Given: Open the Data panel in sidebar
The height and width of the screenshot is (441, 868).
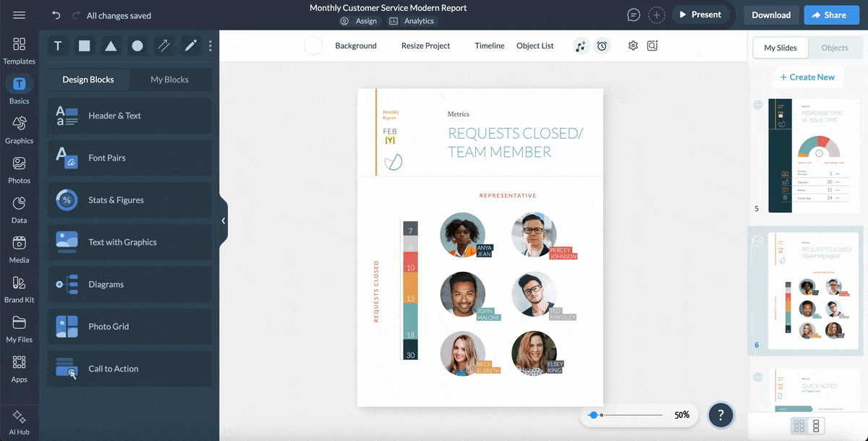Looking at the screenshot, I should 19,207.
